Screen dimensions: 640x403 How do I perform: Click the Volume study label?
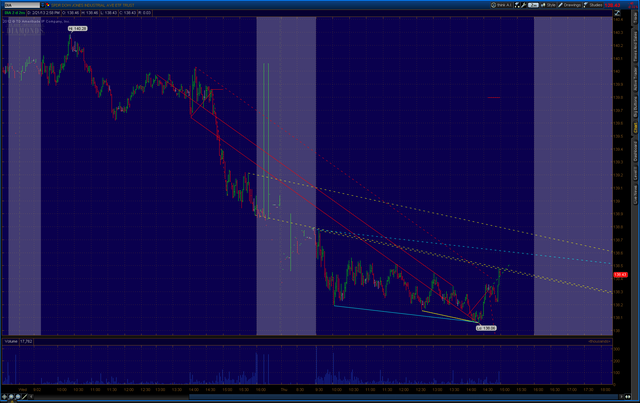tap(11, 341)
